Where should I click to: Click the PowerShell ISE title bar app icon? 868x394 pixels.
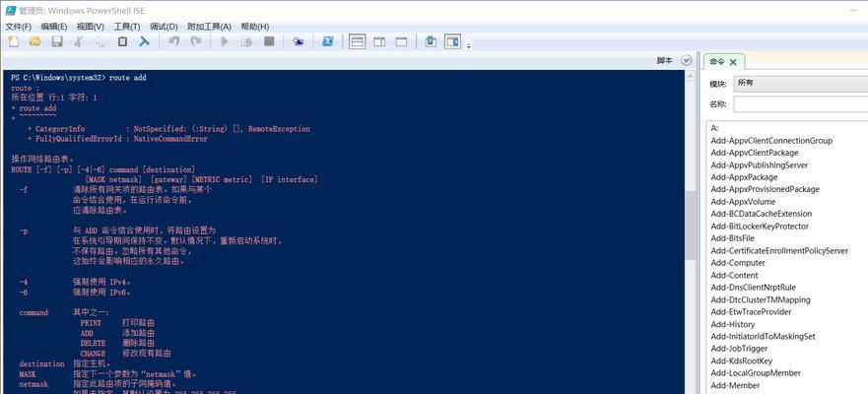tap(10, 10)
